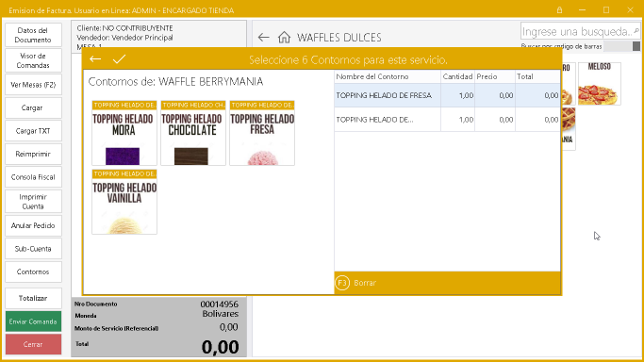Image resolution: width=644 pixels, height=362 pixels.
Task: Open the Ver Mesas (F2) view
Action: (x=33, y=85)
